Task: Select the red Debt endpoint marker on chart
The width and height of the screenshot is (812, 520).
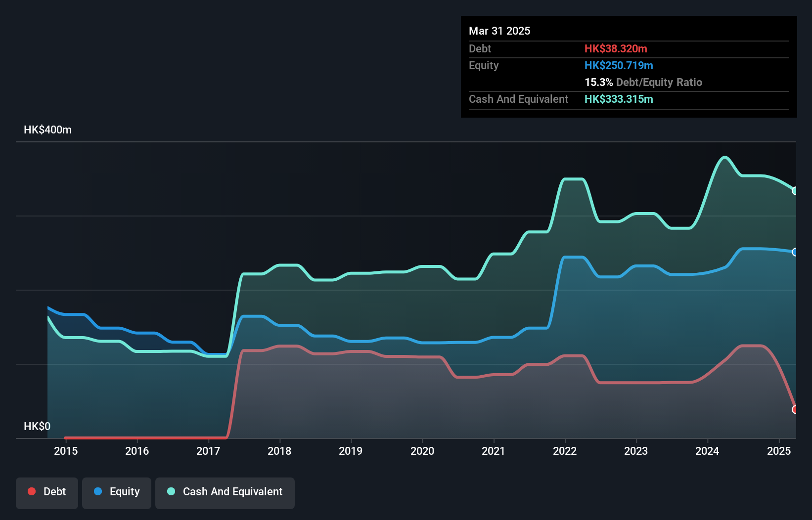Action: (795, 409)
